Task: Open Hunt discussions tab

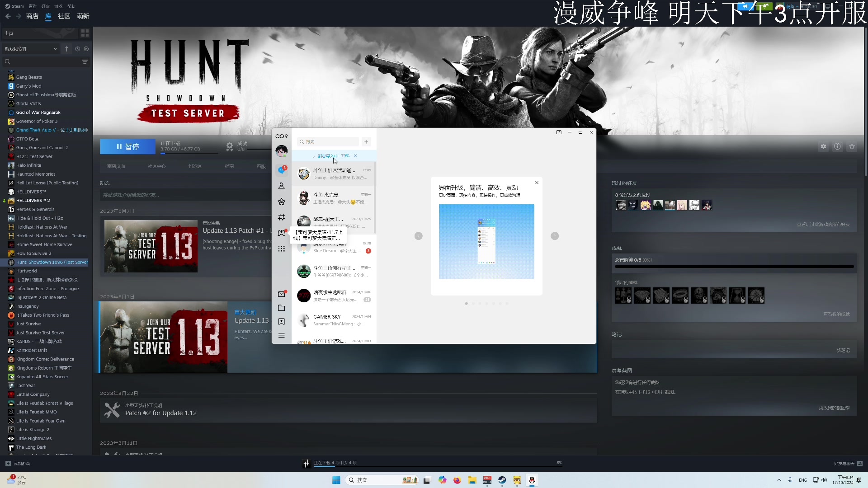Action: click(x=195, y=166)
